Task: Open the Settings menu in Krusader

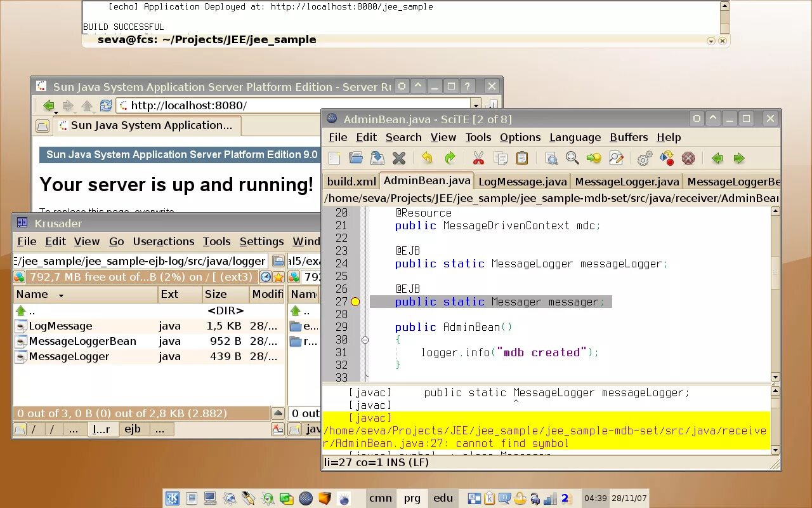Action: [x=261, y=241]
